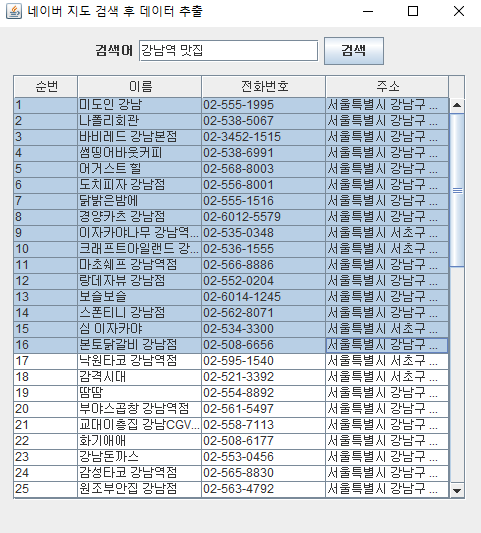Click phone number 02-563-4792
Image resolution: width=481 pixels, height=533 pixels.
click(x=264, y=488)
